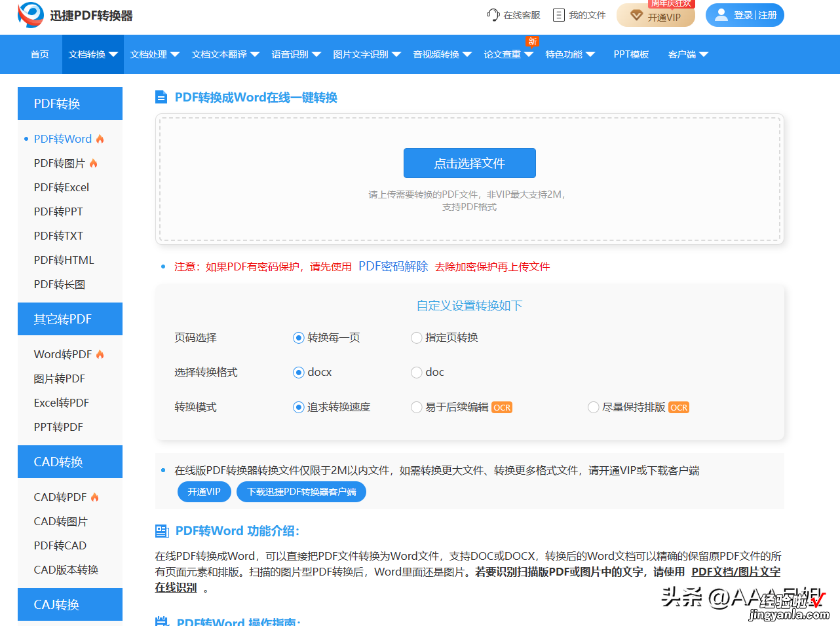Image resolution: width=840 pixels, height=626 pixels.
Task: Expand the 论文查重 dropdown menu
Action: (x=508, y=54)
